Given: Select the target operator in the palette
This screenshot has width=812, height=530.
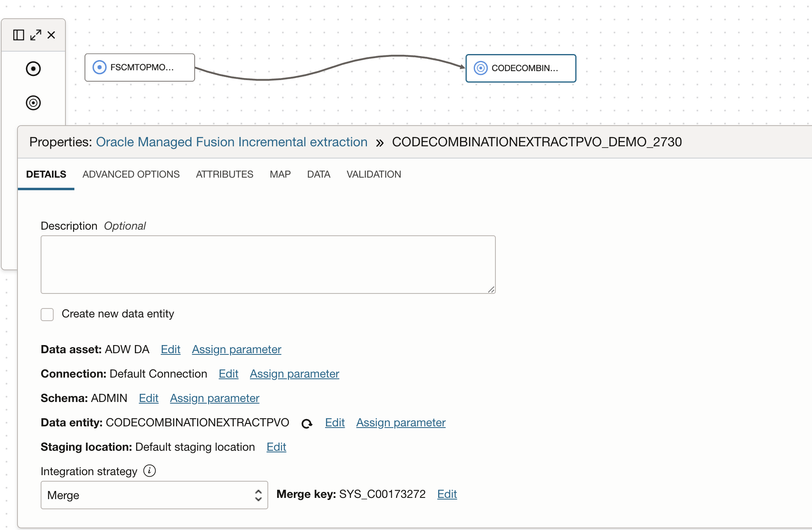Looking at the screenshot, I should pyautogui.click(x=34, y=103).
